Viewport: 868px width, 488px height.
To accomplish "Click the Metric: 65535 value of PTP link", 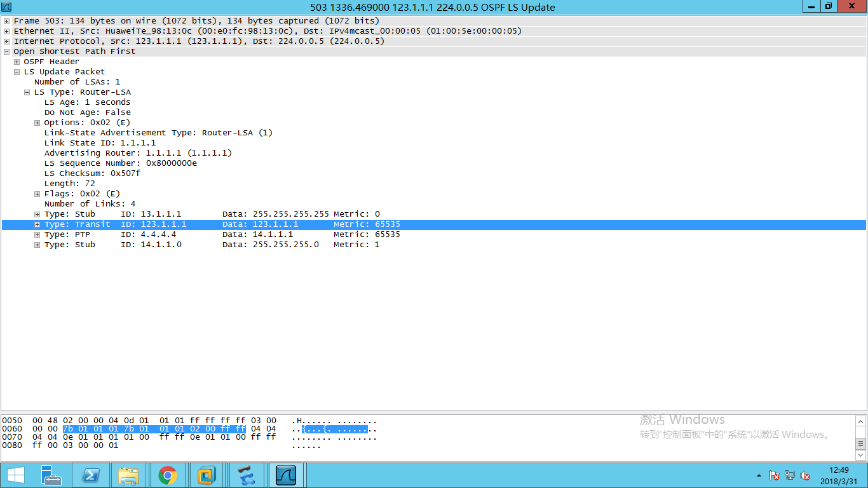I will pyautogui.click(x=367, y=234).
